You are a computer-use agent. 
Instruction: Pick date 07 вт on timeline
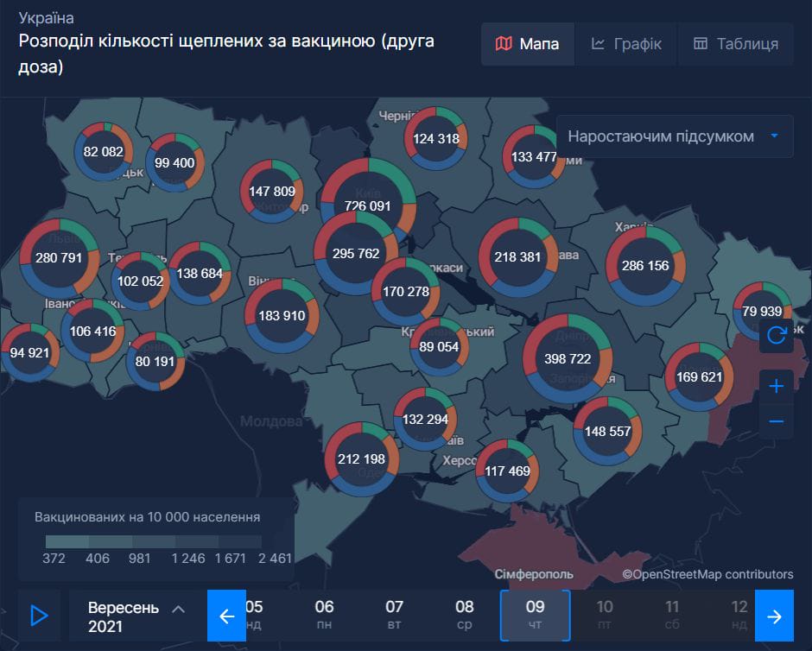pyautogui.click(x=394, y=615)
